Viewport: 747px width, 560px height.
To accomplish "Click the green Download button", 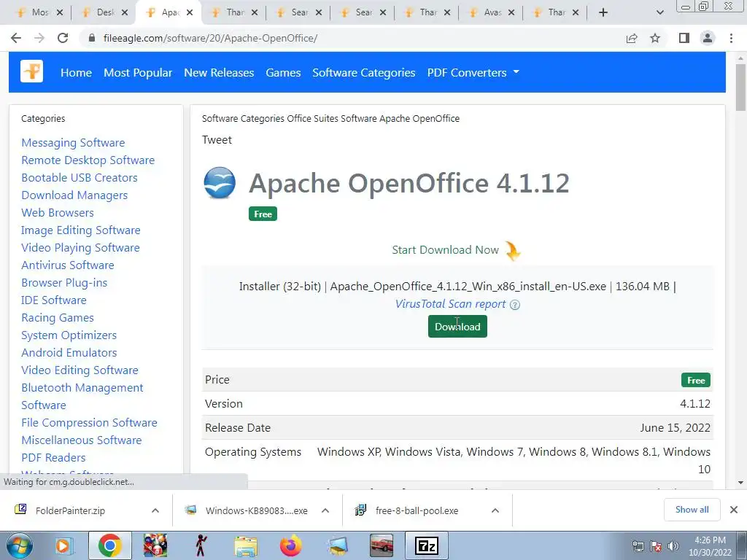I will point(457,326).
